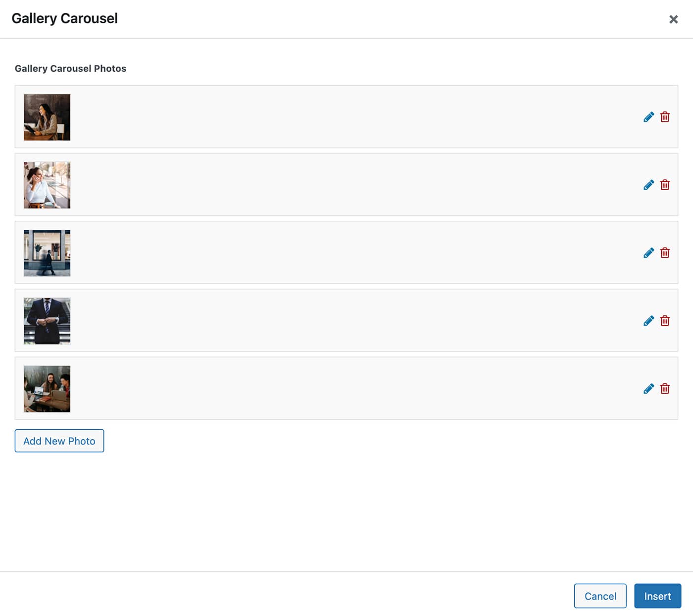Cancel the Gallery Carousel dialog
The width and height of the screenshot is (693, 616).
point(600,596)
